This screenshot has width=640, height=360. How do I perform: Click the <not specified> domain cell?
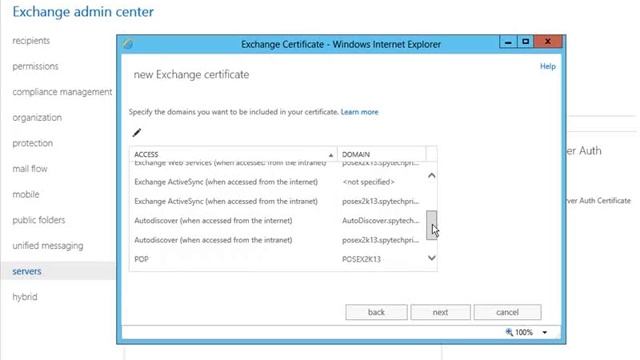[369, 182]
